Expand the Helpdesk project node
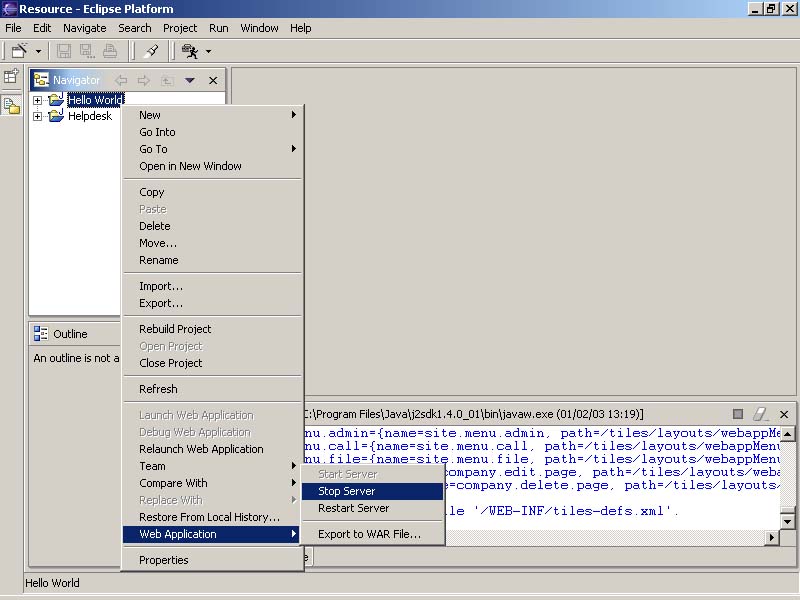The image size is (800, 600). coord(37,116)
